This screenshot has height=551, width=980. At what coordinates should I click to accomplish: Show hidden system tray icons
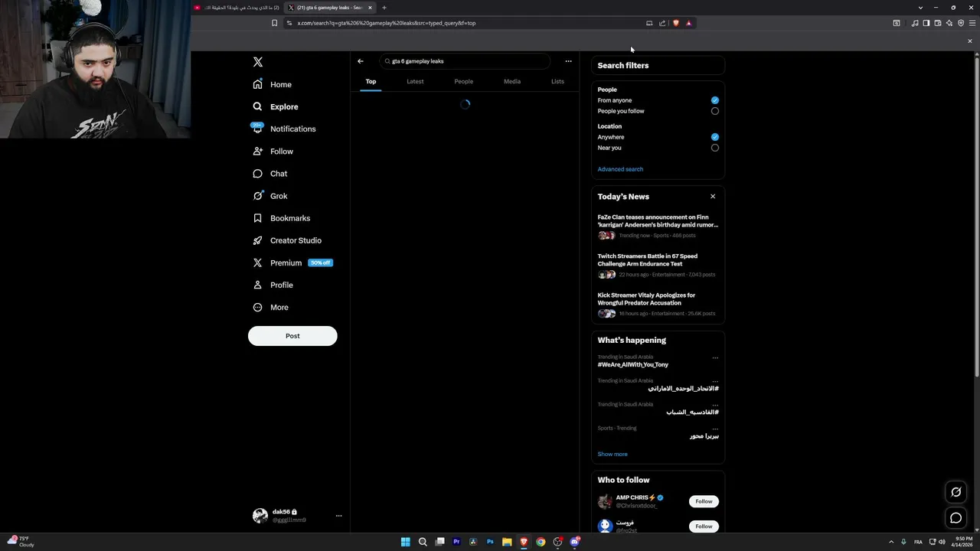pyautogui.click(x=891, y=542)
